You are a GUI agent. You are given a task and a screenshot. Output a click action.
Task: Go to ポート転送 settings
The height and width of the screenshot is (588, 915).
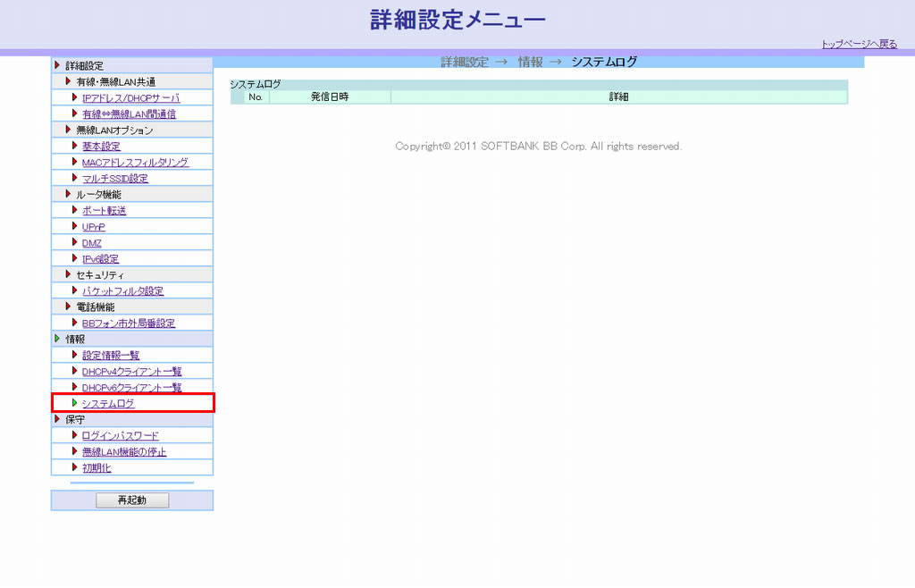pyautogui.click(x=104, y=211)
